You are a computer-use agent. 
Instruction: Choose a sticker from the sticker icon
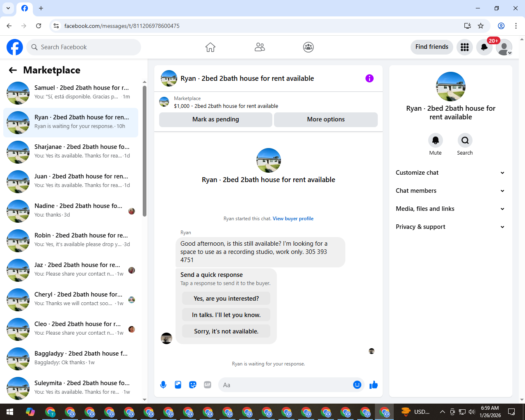point(193,385)
